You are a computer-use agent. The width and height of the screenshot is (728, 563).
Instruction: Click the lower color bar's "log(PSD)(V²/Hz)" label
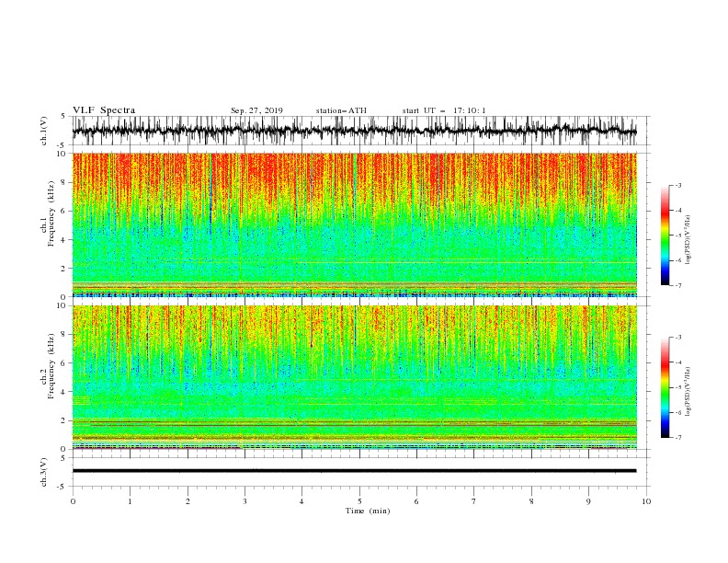[688, 392]
